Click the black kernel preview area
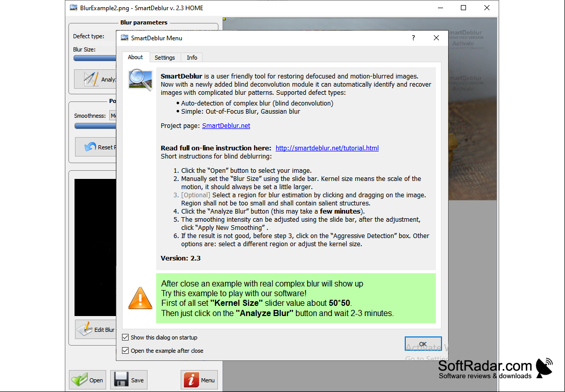This screenshot has width=565, height=392. pyautogui.click(x=95, y=247)
